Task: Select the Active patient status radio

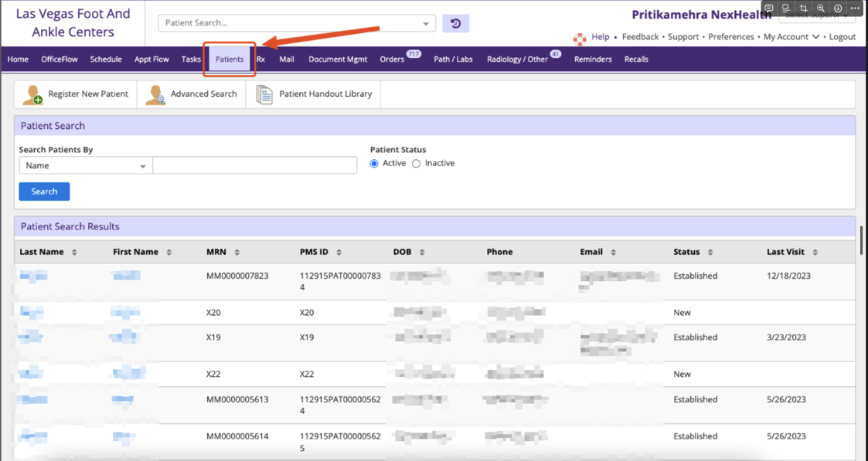Action: [374, 164]
